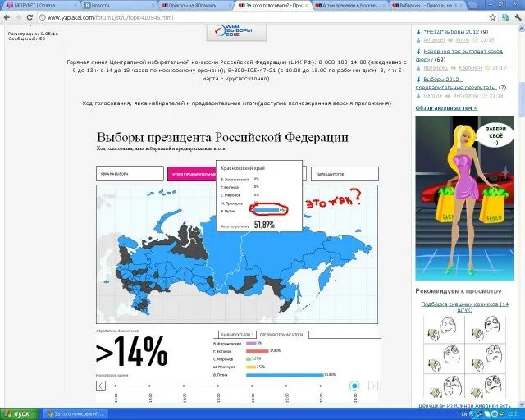Click the user icon before Gargyle
The image size is (525, 420).
[418, 96]
